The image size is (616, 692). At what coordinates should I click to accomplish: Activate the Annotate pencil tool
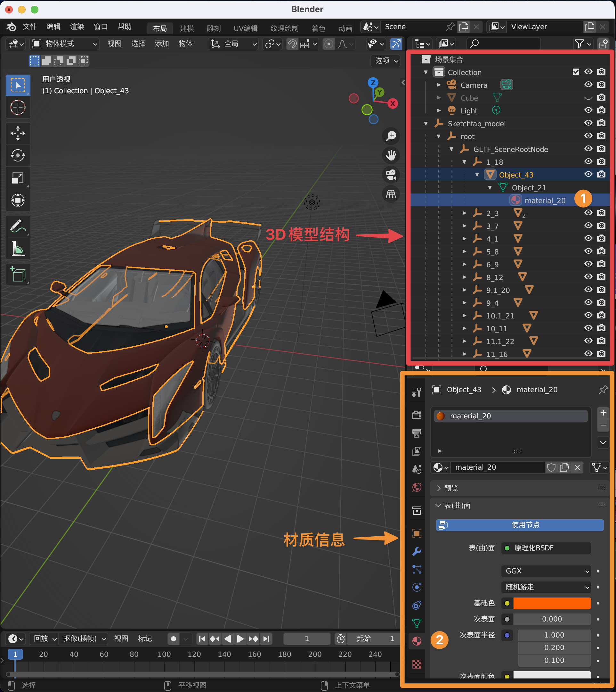pyautogui.click(x=18, y=226)
